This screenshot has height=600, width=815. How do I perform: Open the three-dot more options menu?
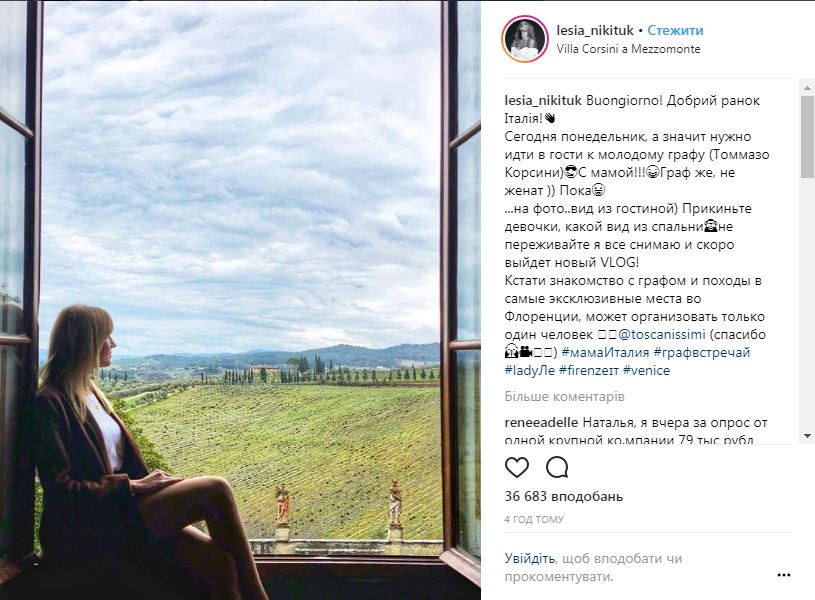click(784, 575)
